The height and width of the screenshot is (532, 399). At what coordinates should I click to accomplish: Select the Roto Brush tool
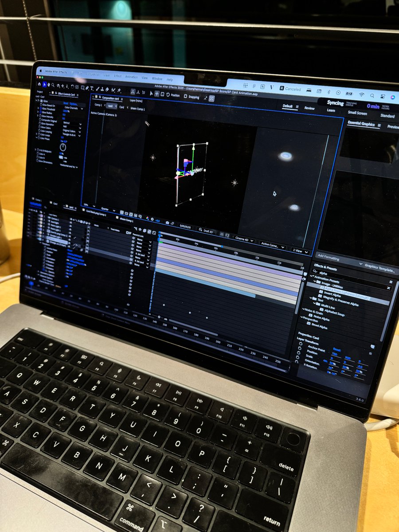(x=113, y=90)
